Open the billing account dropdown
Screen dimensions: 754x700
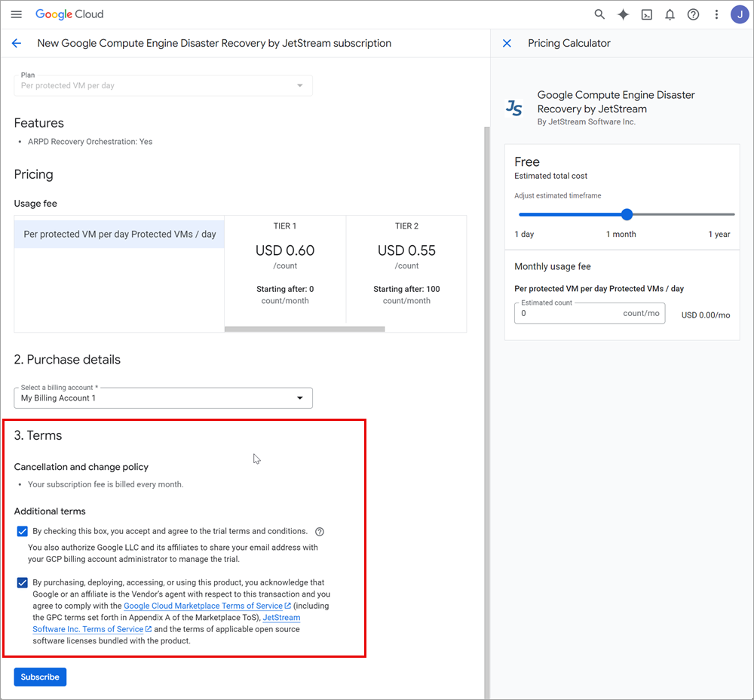(163, 398)
